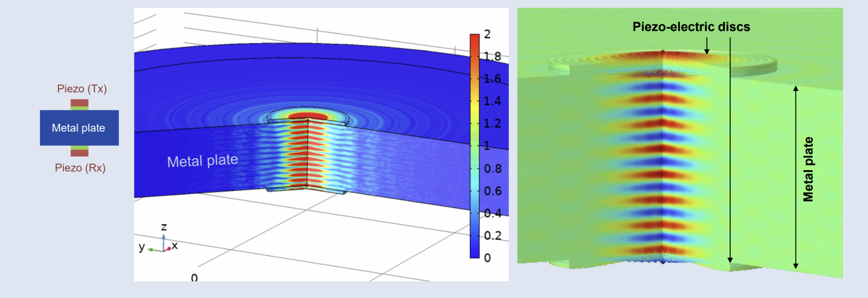The height and width of the screenshot is (298, 868).
Task: Click the short arrow under Piezo-electric discs
Action: coord(706,46)
